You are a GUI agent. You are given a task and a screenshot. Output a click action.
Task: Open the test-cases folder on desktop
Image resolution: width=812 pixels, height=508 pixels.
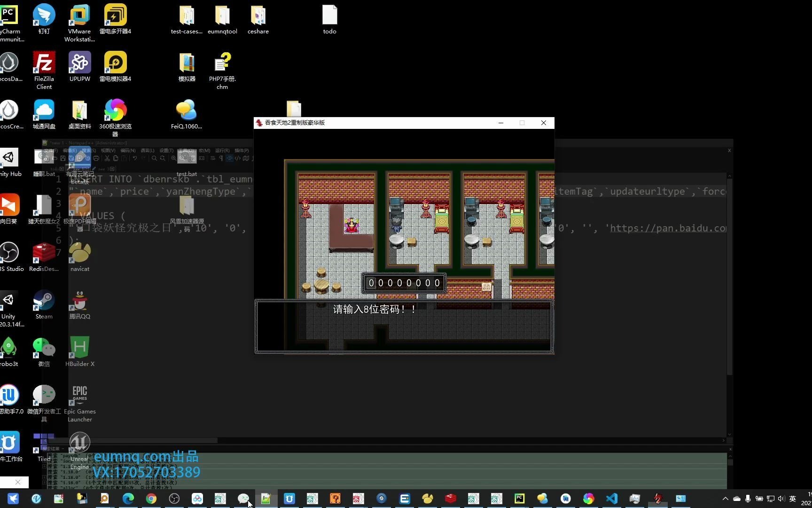click(187, 19)
